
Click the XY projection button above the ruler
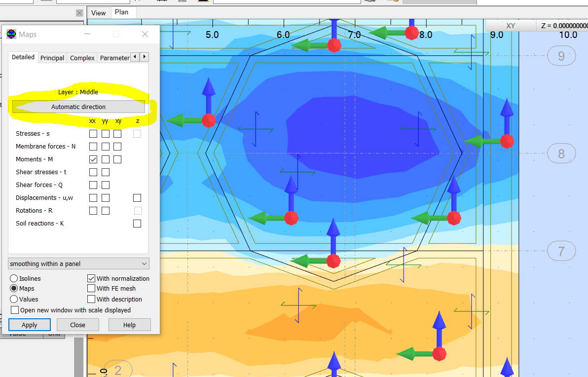pos(511,25)
